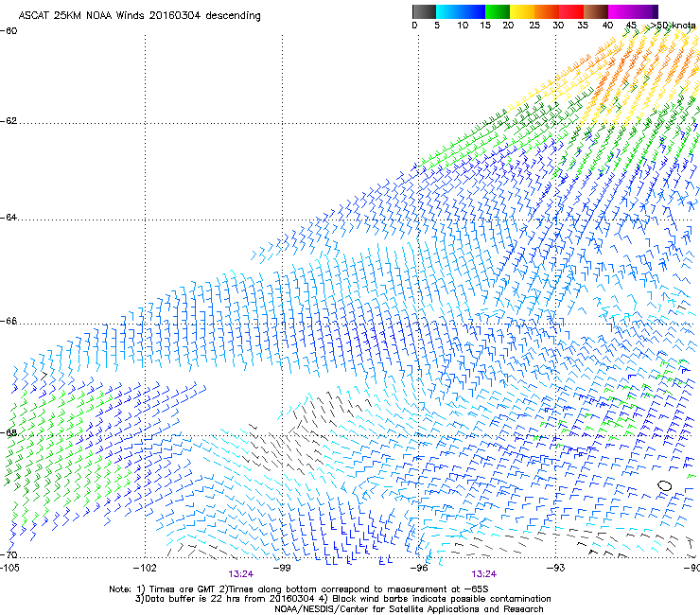This screenshot has width=700, height=615.
Task: Click the black oval marker near lower right
Action: [665, 485]
